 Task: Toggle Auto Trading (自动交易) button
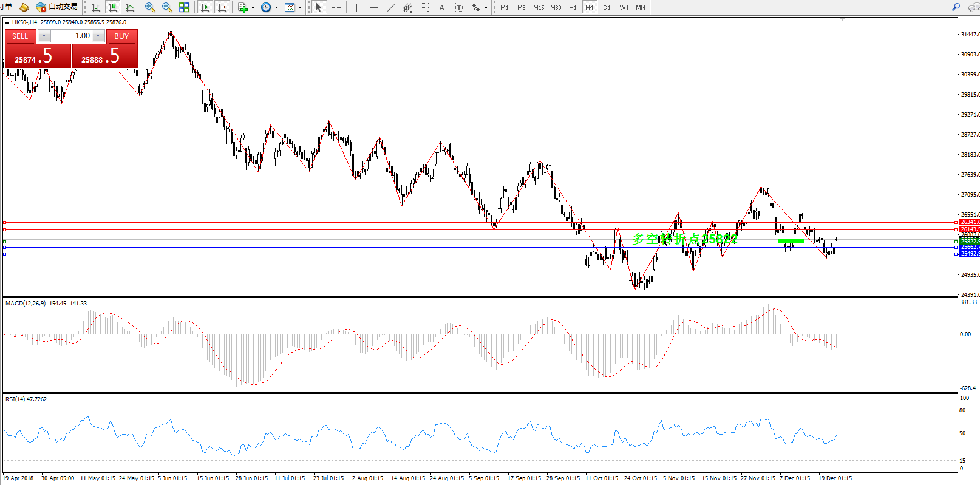[x=57, y=7]
